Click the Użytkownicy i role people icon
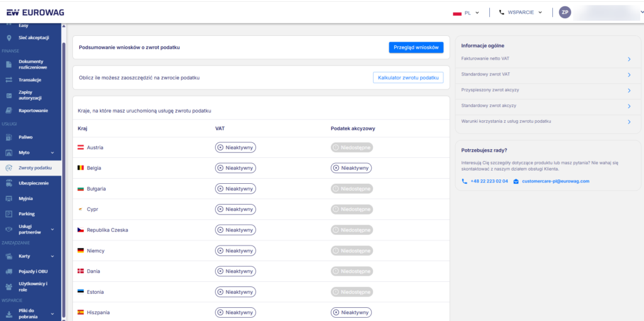Screen dimensions: 644x321 tap(9, 286)
